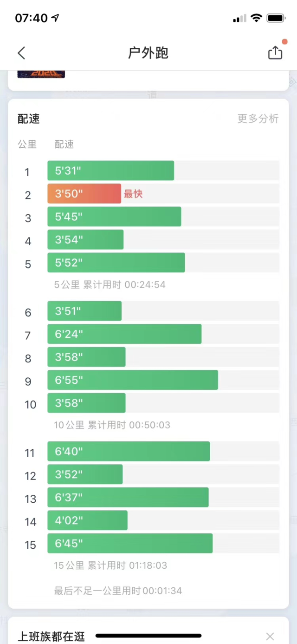This screenshot has height=644, width=297.
Task: Tap the Wi-Fi status icon
Action: pyautogui.click(x=256, y=18)
